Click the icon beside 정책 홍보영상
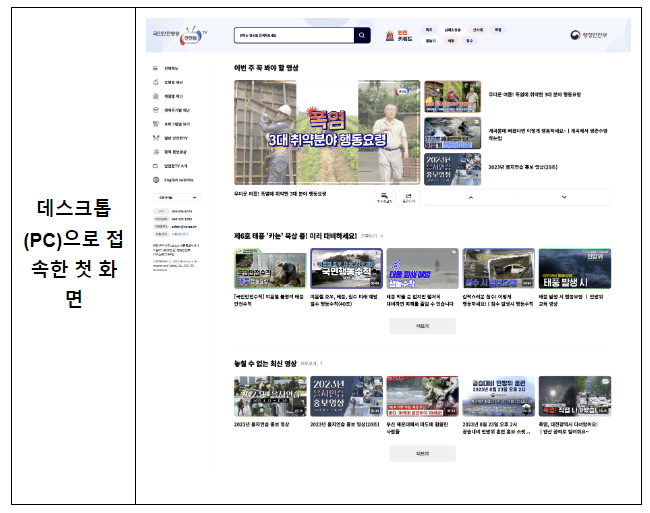The image size is (650, 513). 156,152
